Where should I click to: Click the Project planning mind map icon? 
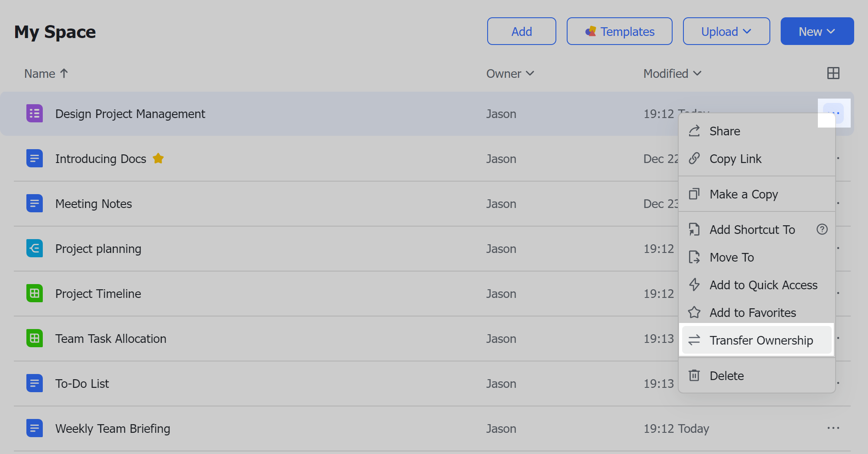pos(35,249)
